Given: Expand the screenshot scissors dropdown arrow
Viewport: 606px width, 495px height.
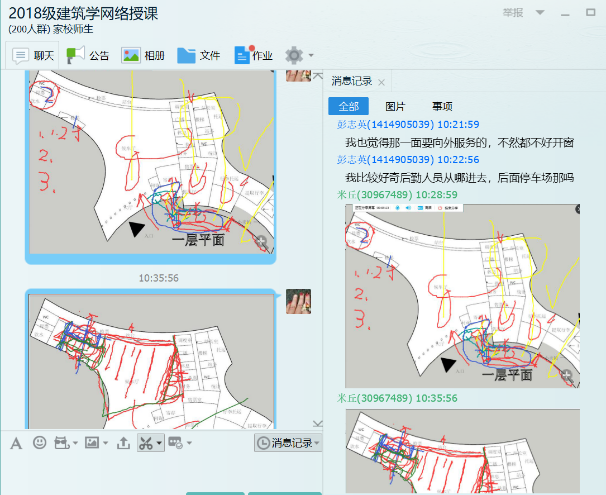Looking at the screenshot, I should pos(159,442).
